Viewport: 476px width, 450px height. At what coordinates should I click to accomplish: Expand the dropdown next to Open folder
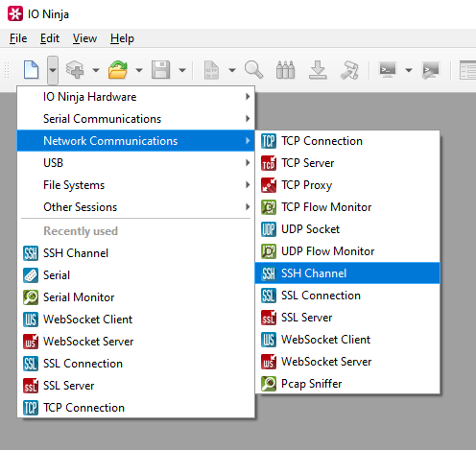coord(139,70)
